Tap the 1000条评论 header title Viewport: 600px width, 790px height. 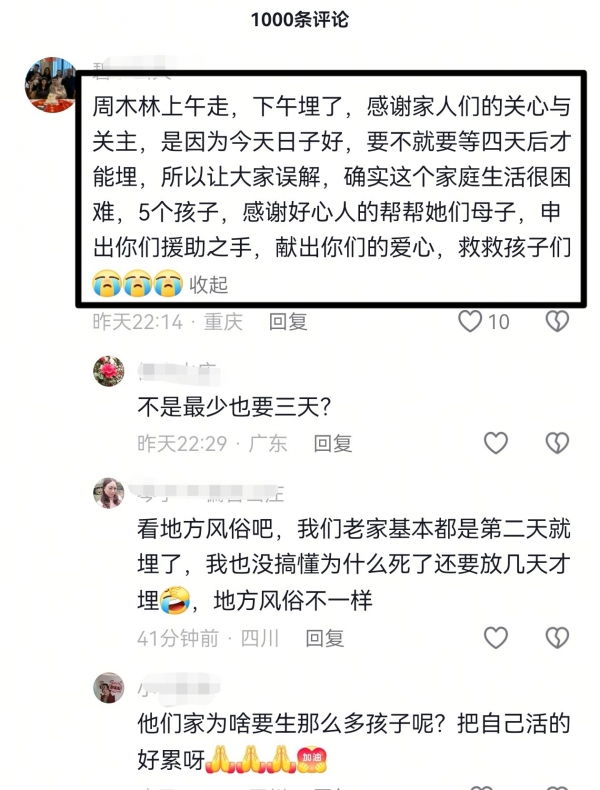click(x=300, y=20)
